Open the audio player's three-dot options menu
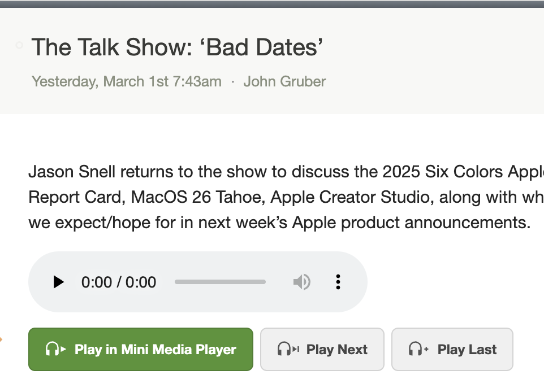 338,282
